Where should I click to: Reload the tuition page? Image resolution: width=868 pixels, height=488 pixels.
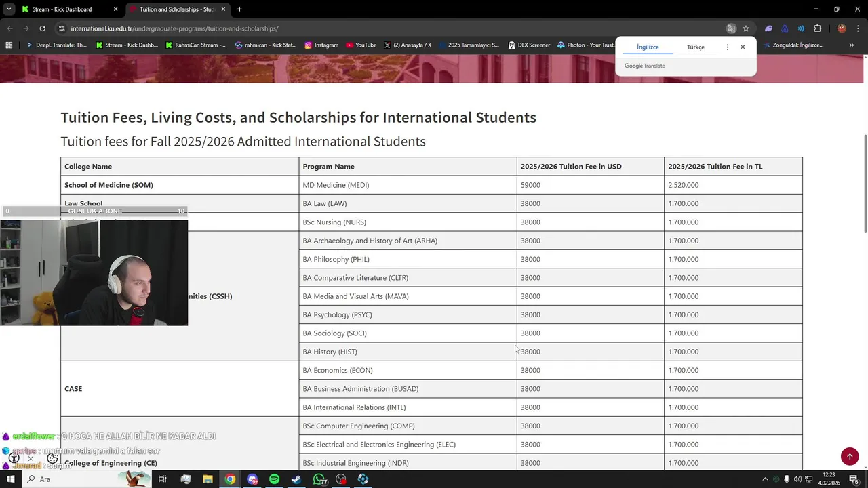coord(42,28)
